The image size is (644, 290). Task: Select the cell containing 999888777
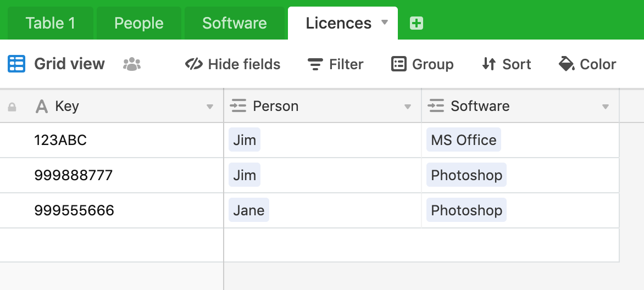pyautogui.click(x=112, y=175)
